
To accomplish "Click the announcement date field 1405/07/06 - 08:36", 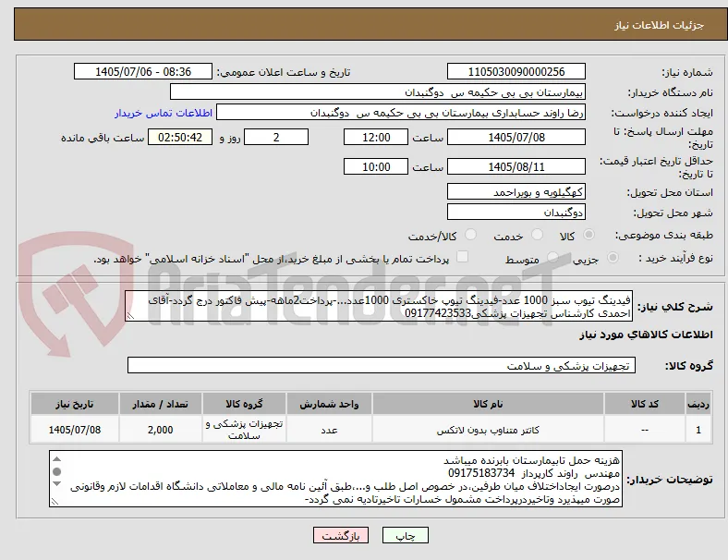I will click(x=143, y=71).
